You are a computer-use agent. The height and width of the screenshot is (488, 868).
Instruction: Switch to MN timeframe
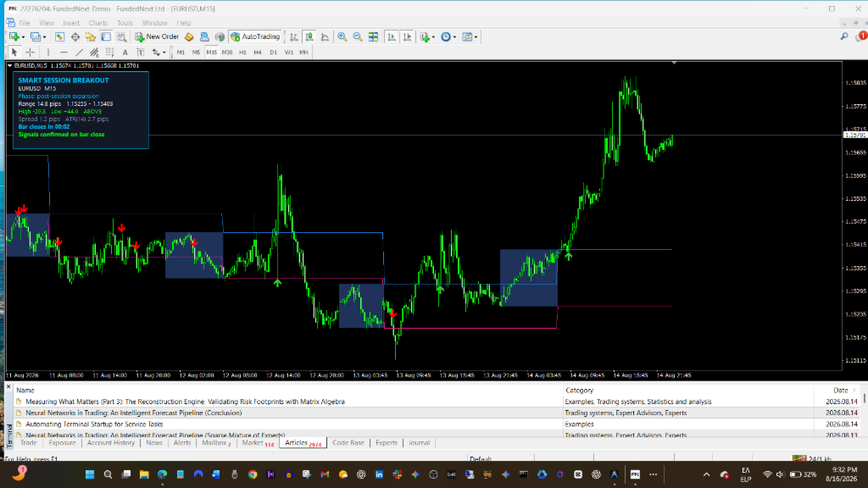304,52
